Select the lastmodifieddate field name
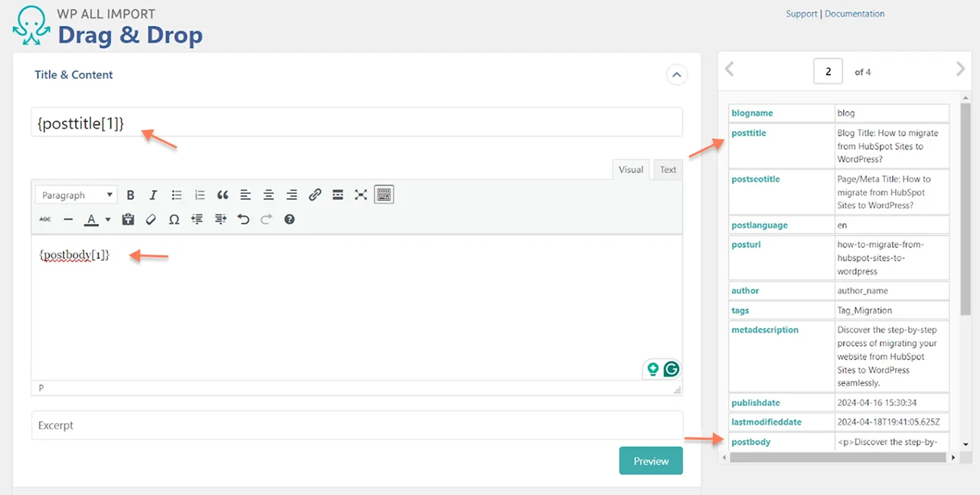 click(766, 422)
